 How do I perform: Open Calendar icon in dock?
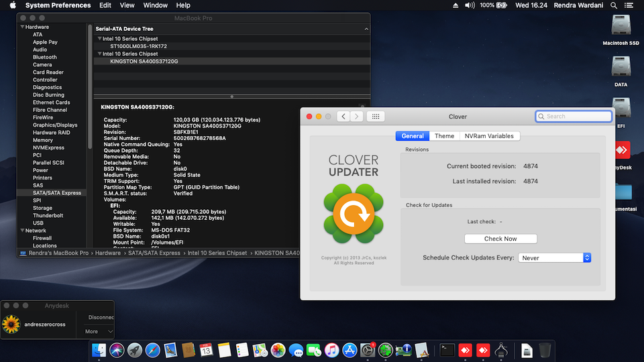tap(206, 350)
